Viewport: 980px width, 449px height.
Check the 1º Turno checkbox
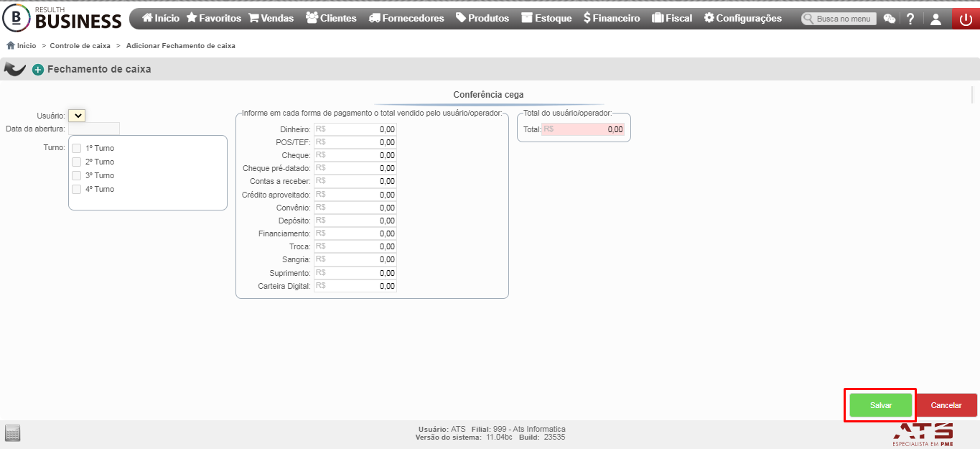click(x=76, y=148)
